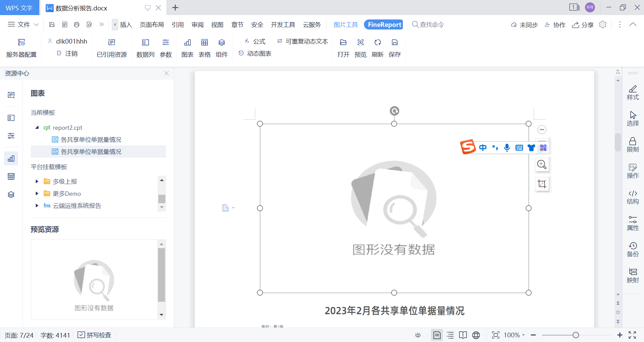Screen dimensions: 644x342
Task: Close the 资源中心 panel
Action: pos(166,73)
